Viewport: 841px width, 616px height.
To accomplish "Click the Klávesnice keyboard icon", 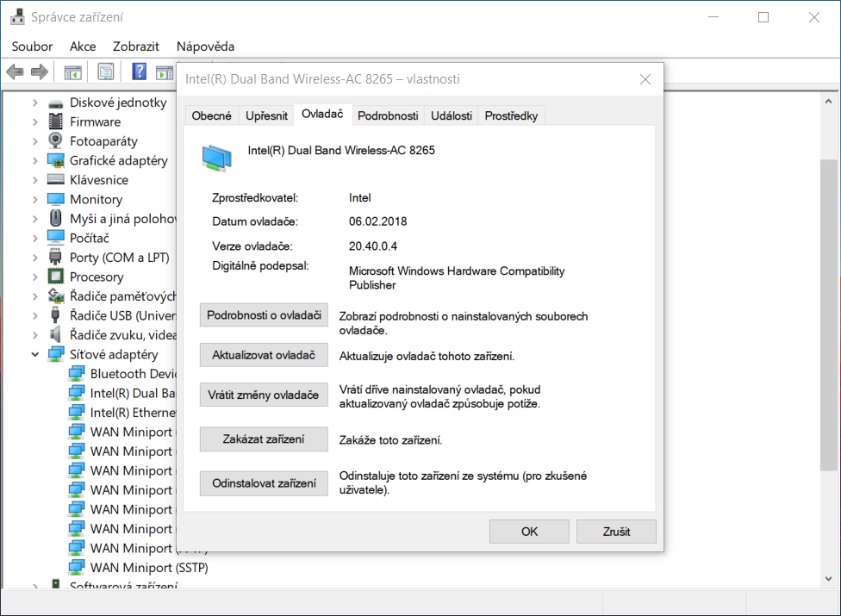I will [56, 180].
